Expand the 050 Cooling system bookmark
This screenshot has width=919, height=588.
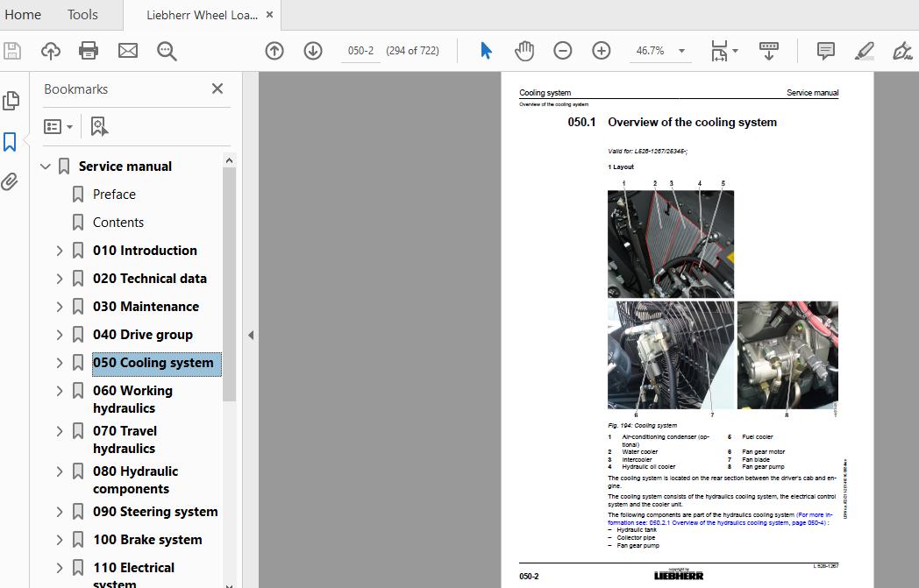click(x=59, y=362)
